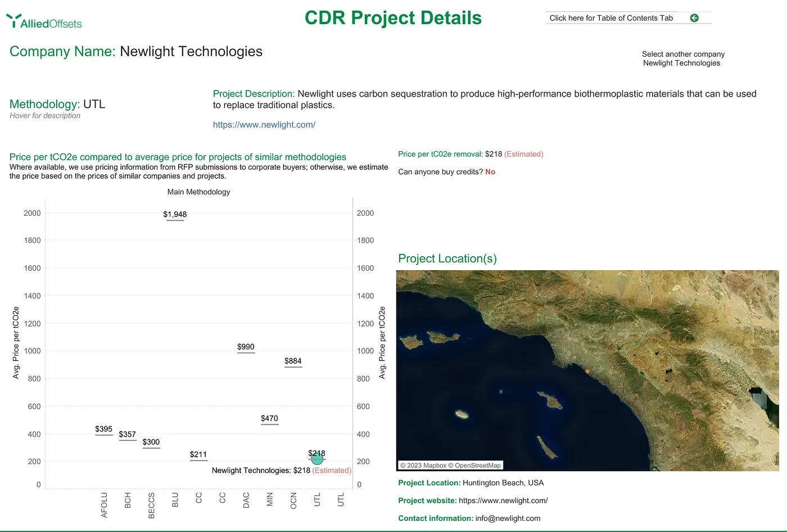Click the Mapbox OpenStreetMap attribution

pyautogui.click(x=450, y=465)
